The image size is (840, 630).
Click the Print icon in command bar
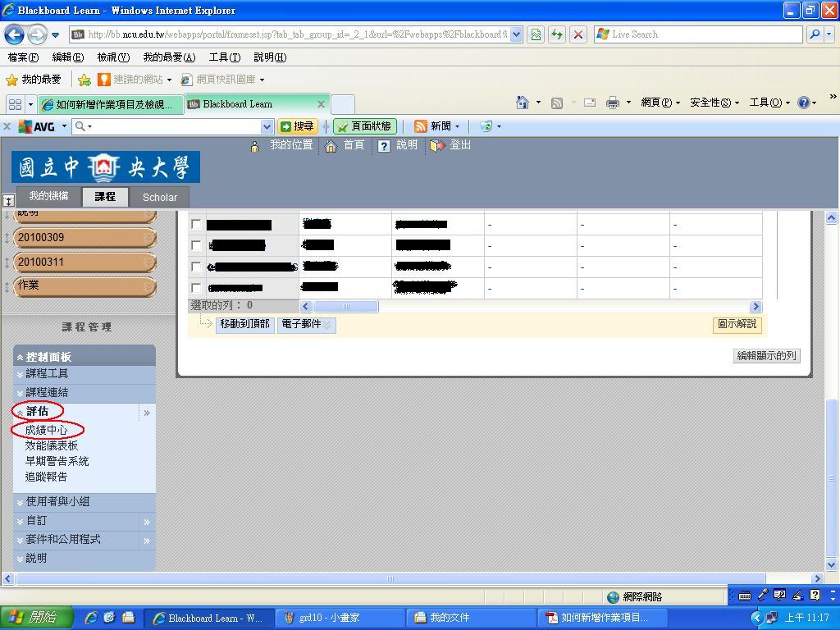[612, 103]
